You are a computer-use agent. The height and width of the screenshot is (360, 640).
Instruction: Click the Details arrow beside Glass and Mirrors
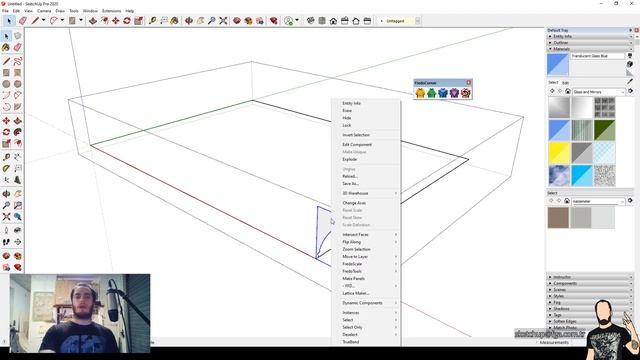(630, 91)
